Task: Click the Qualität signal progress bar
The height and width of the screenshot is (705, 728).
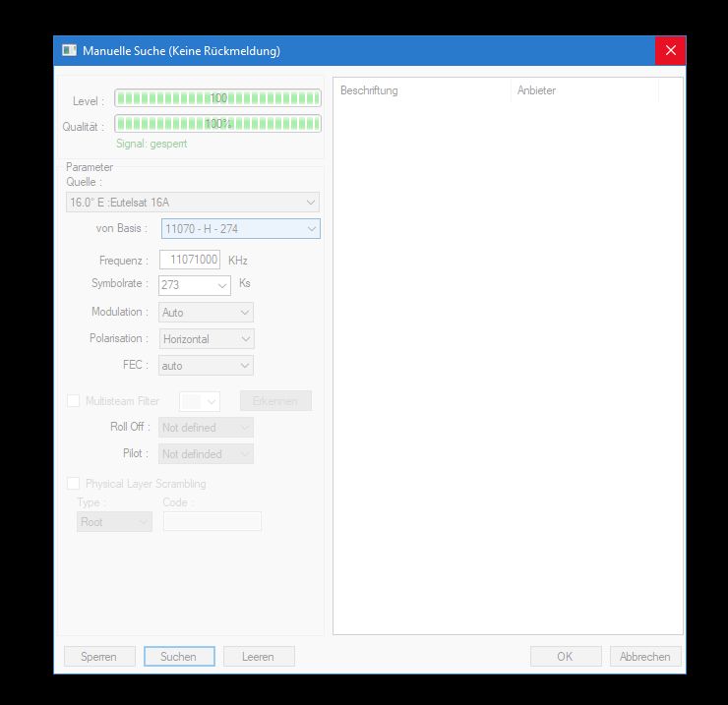Action: 217,124
